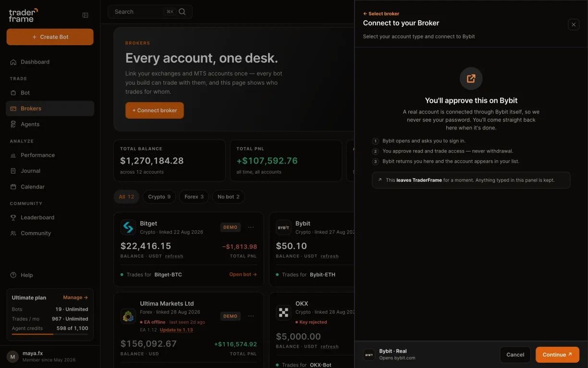Click Manage on the Ultimate plan

pyautogui.click(x=75, y=298)
